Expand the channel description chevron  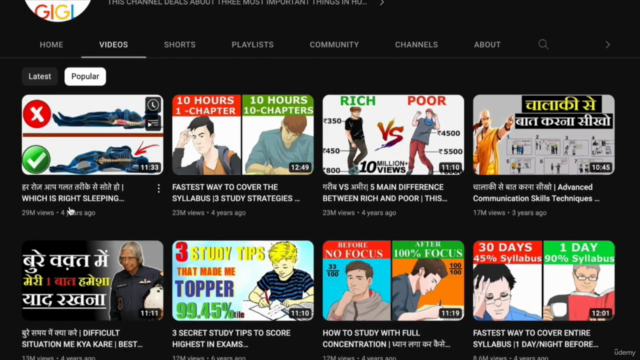[382, 3]
